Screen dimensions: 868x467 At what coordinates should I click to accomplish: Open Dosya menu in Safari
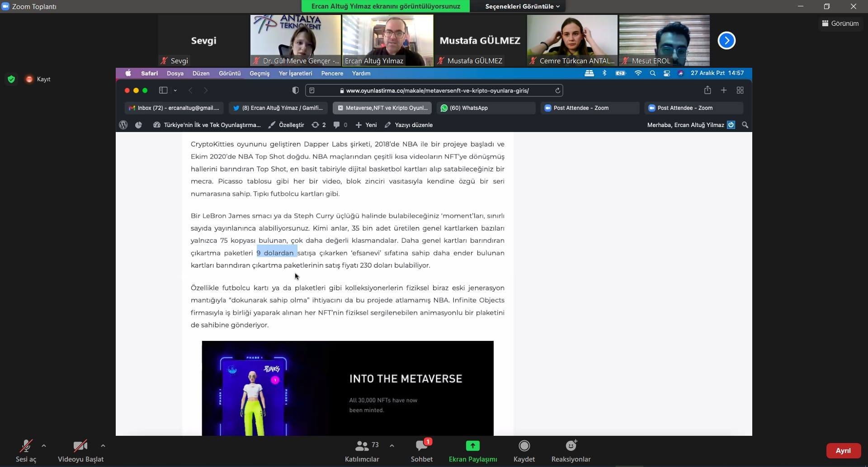pos(175,73)
